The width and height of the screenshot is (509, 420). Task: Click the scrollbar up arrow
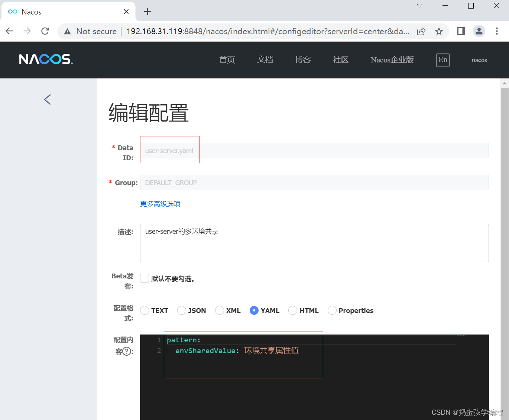click(505, 83)
